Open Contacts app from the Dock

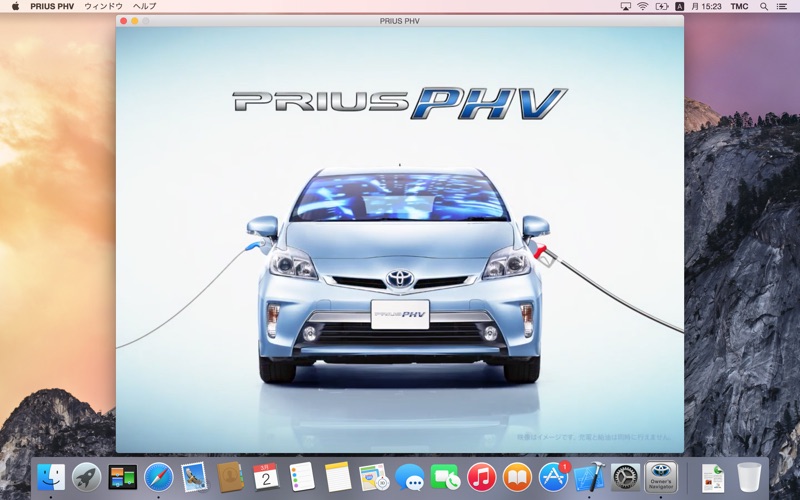pos(230,478)
